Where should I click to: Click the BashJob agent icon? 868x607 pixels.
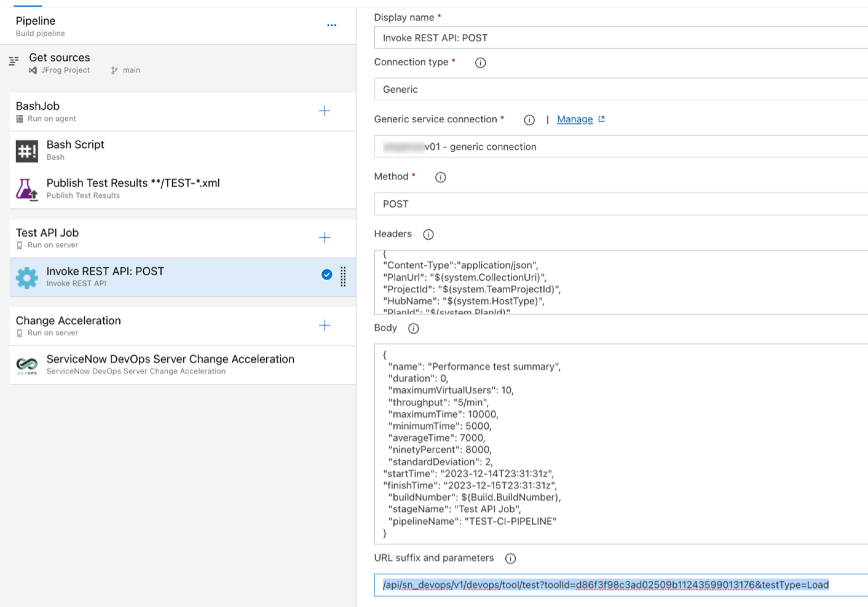tap(20, 119)
